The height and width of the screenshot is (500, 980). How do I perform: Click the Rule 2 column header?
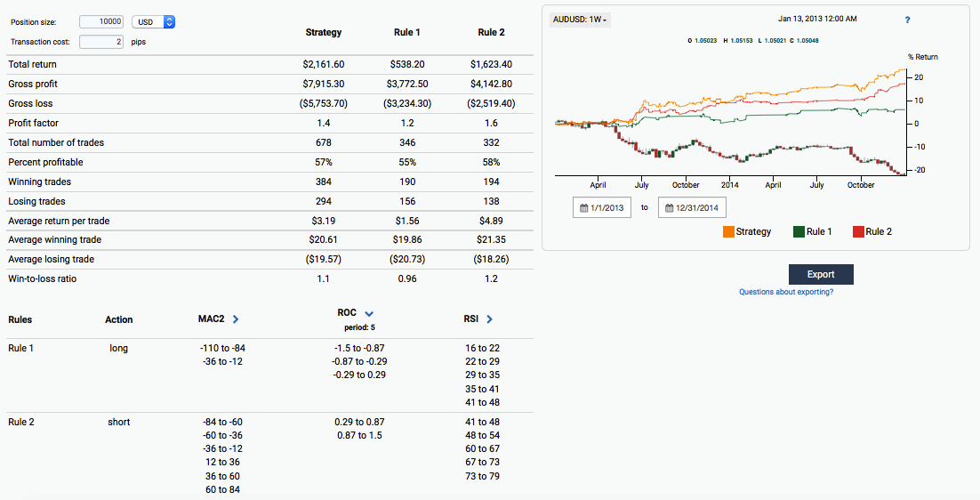click(x=491, y=33)
